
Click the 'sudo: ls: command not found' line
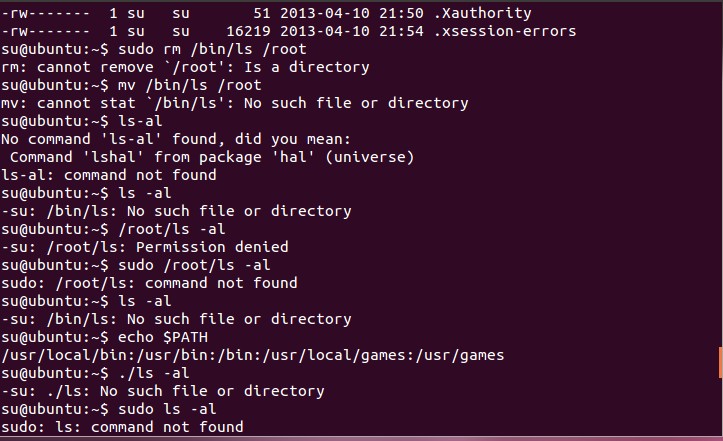(122, 427)
